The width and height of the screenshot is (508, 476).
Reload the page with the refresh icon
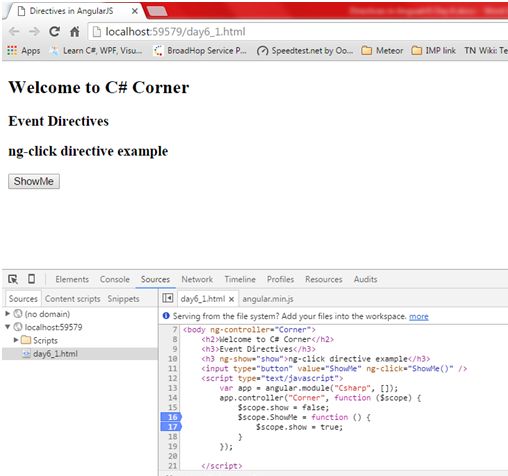pos(54,32)
